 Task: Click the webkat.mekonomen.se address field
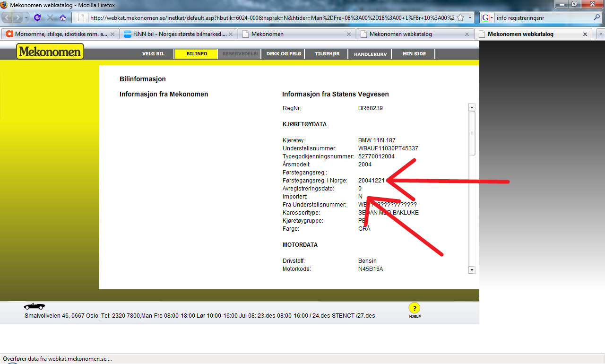point(272,18)
